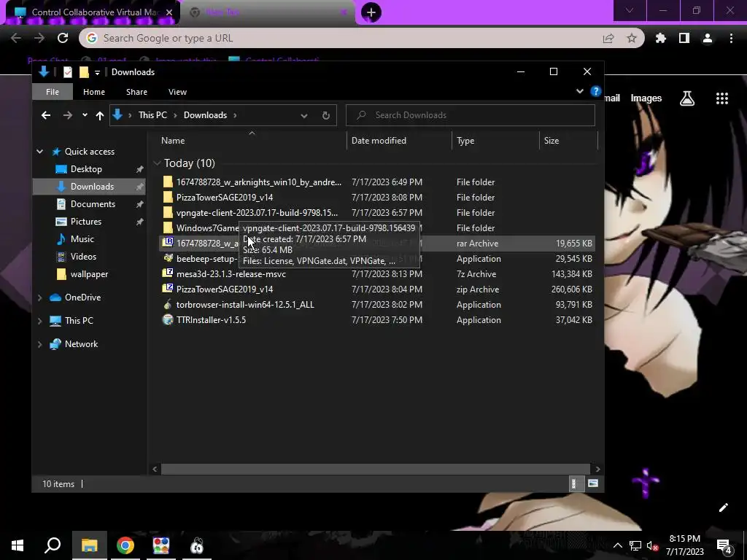Open Chrome Extensions puzzle icon
Screen dimensions: 747x560
660,38
